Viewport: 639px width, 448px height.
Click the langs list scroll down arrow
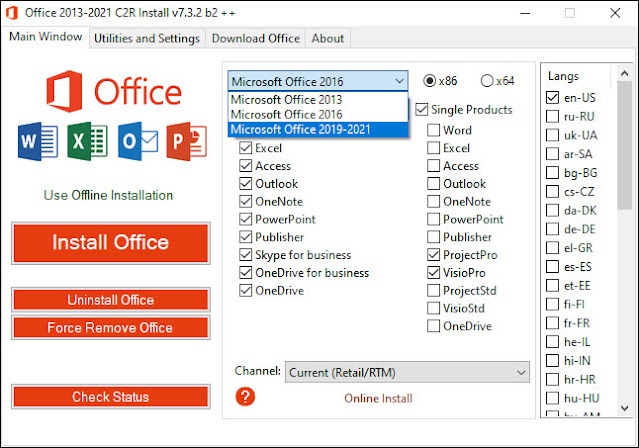point(625,408)
